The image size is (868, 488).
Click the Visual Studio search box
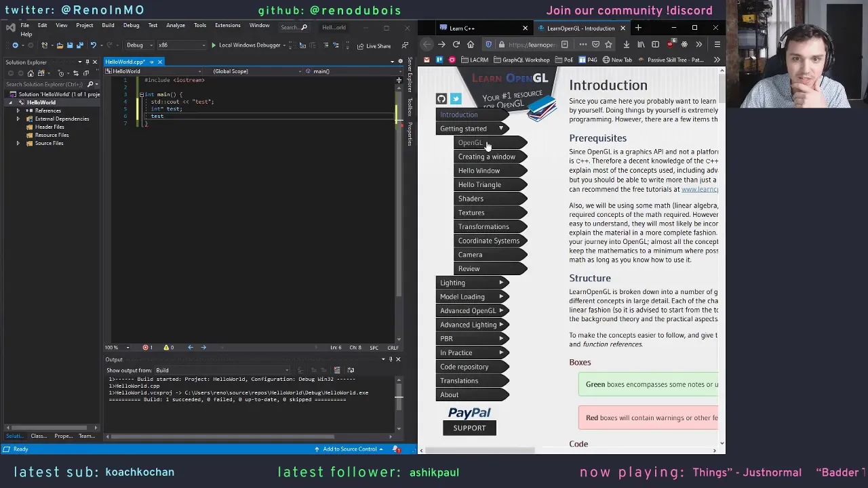pos(294,27)
